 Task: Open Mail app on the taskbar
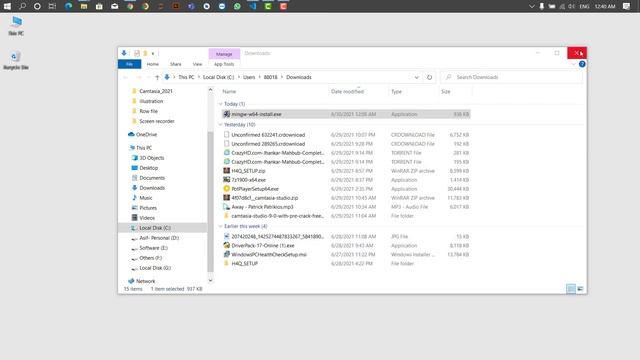(114, 6)
